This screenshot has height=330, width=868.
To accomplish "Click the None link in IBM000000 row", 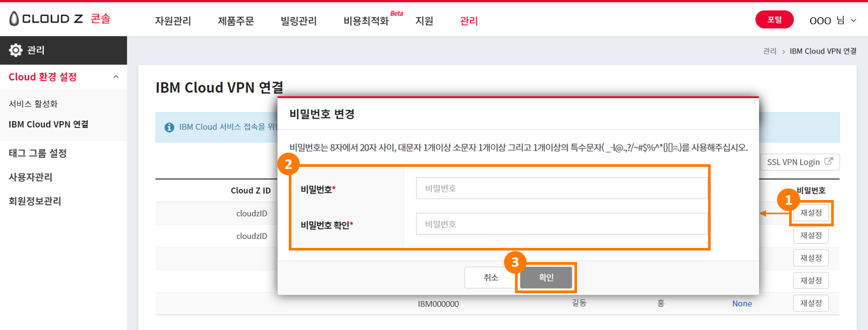I will 742,304.
